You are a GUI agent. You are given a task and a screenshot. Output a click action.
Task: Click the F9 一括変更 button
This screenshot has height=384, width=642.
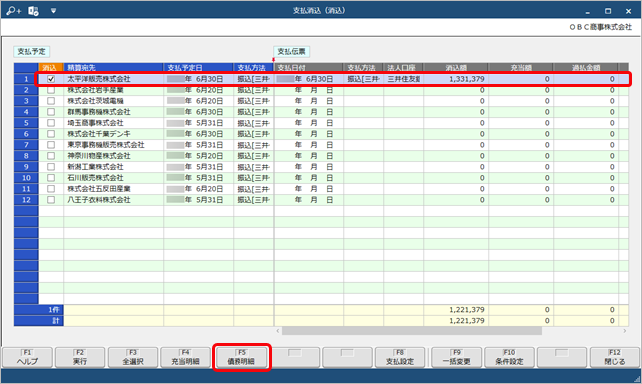click(457, 357)
